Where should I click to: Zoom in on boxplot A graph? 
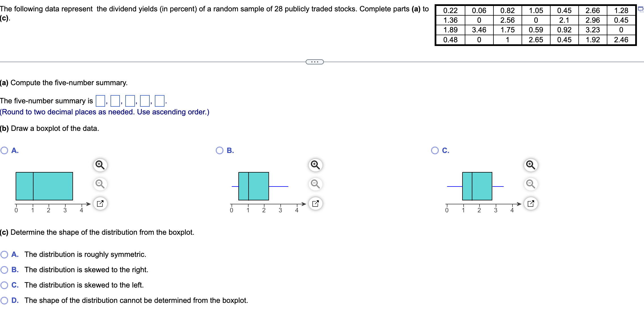tap(99, 165)
